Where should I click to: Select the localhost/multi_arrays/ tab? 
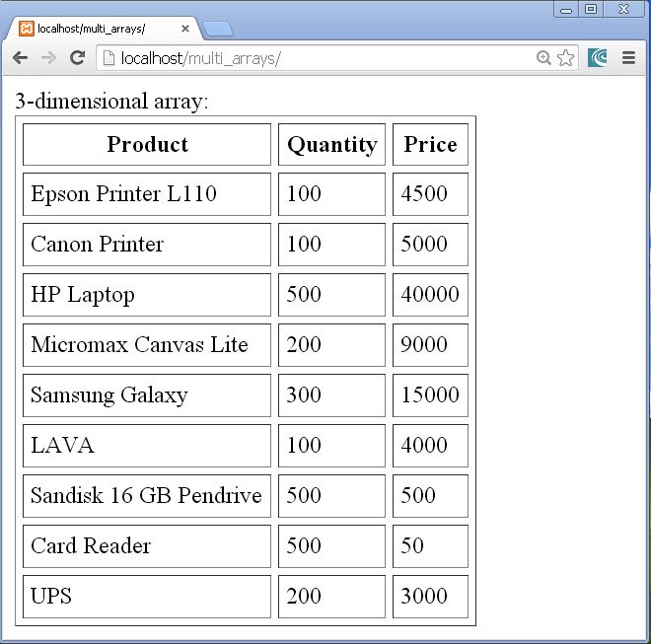(x=103, y=29)
